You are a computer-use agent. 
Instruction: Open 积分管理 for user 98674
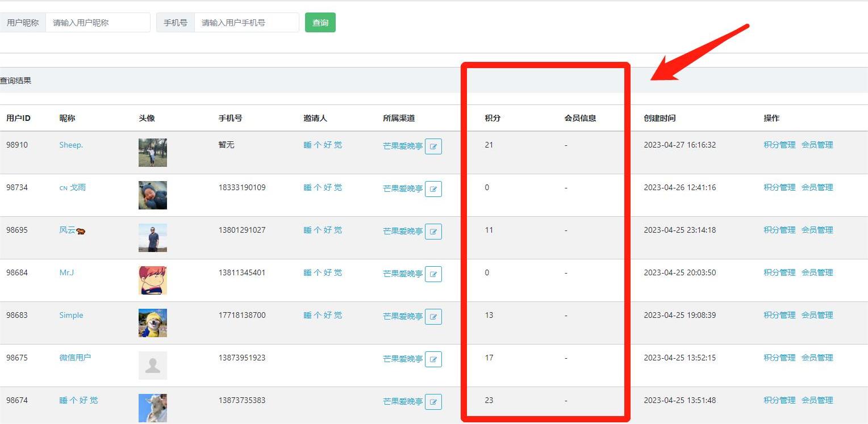[779, 400]
